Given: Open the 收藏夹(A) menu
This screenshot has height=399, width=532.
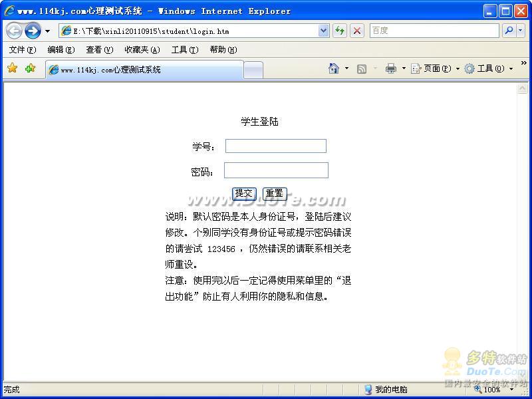Looking at the screenshot, I should (142, 50).
